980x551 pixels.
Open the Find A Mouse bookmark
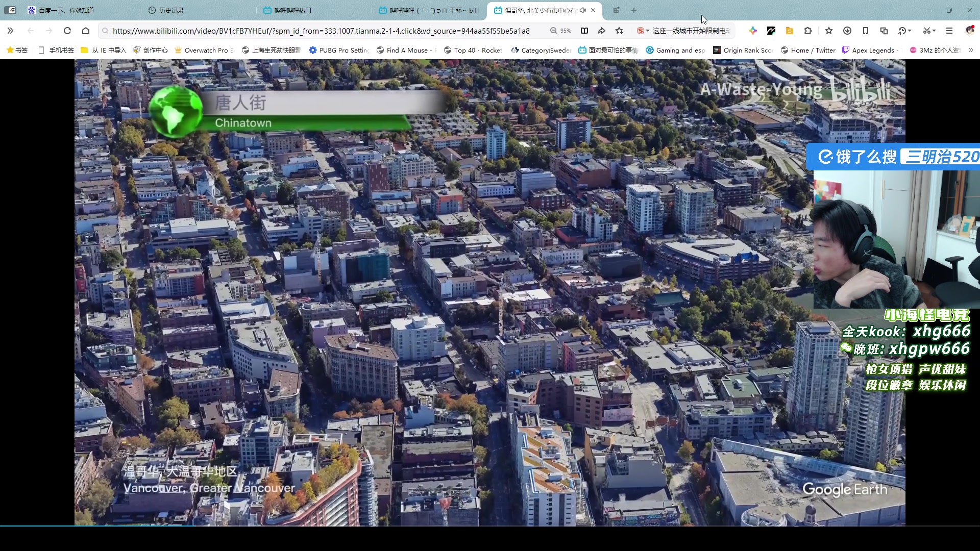tap(407, 50)
